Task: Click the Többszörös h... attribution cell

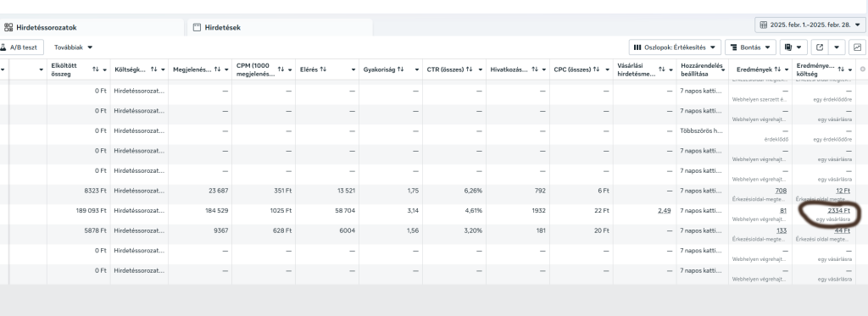Action: click(701, 130)
